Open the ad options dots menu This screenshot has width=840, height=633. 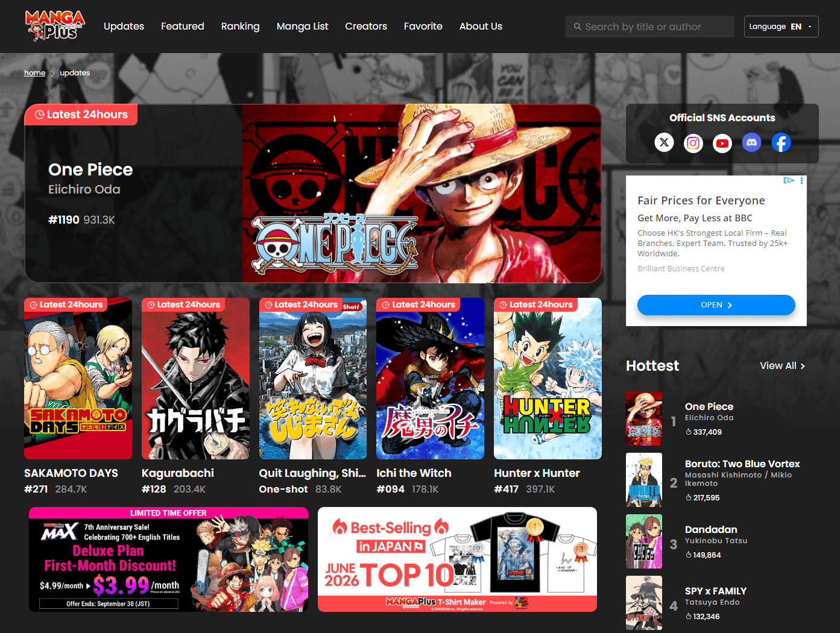pos(801,180)
